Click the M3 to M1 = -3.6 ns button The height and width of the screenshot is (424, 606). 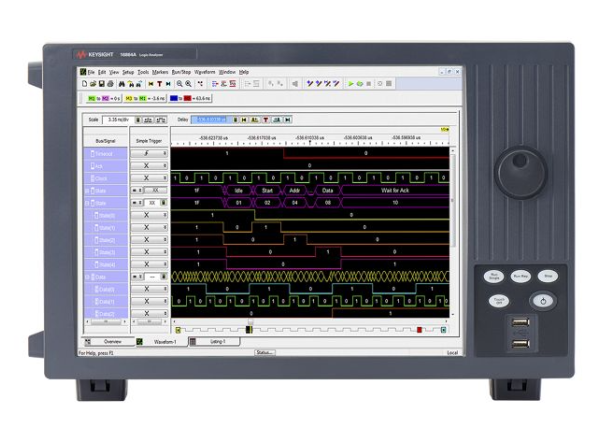(145, 99)
